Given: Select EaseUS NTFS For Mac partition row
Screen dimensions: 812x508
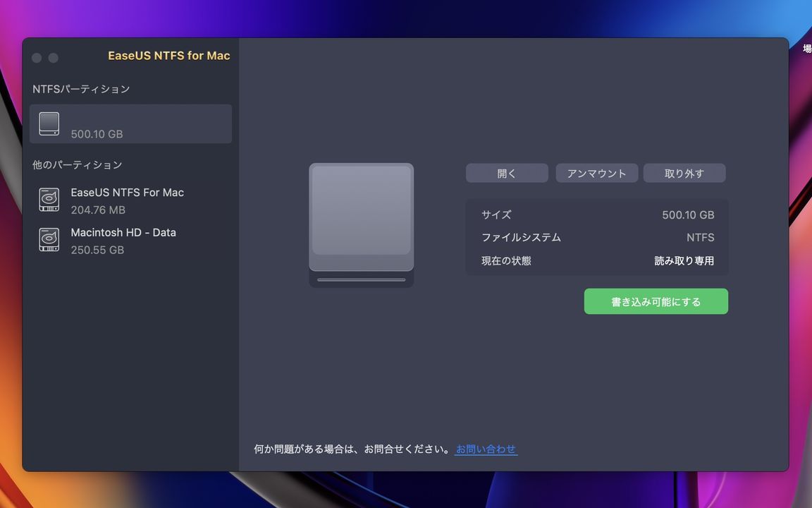Looking at the screenshot, I should pos(130,200).
